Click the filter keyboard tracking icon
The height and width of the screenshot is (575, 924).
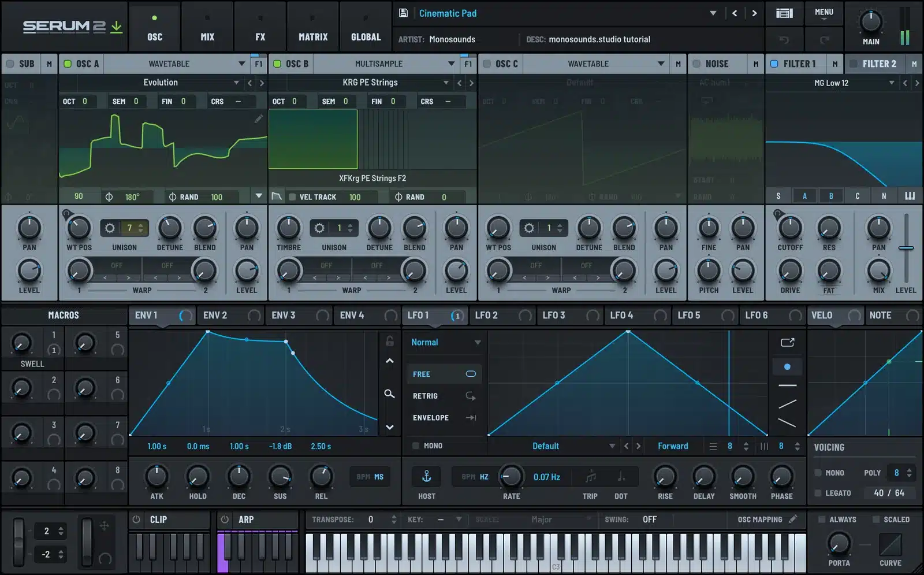point(910,196)
